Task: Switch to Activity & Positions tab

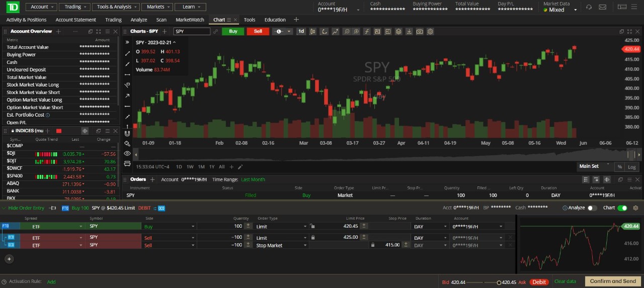Action: point(26,20)
